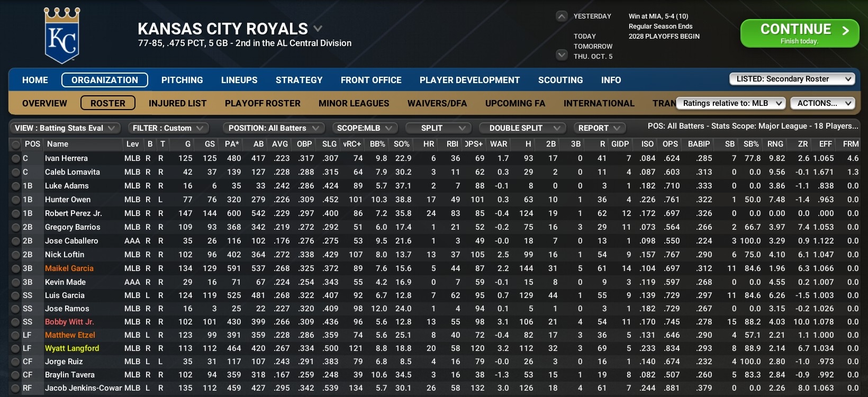This screenshot has height=397, width=868.
Task: Click Jose Caballero in the roster list
Action: pyautogui.click(x=71, y=241)
